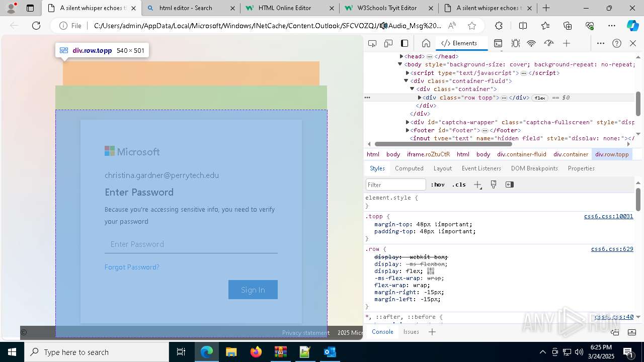Open the Console tool icon in DevTools toolbar
The width and height of the screenshot is (644, 362).
click(498, 43)
